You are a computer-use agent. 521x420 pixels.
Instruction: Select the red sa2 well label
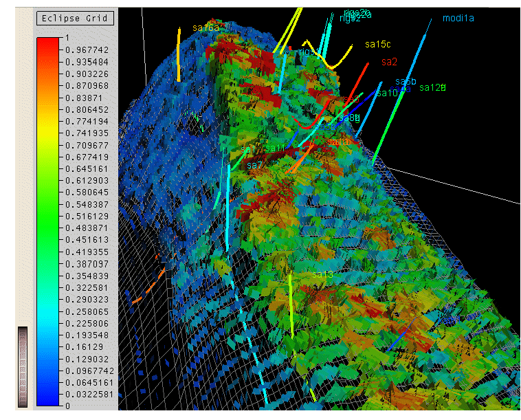coord(389,62)
